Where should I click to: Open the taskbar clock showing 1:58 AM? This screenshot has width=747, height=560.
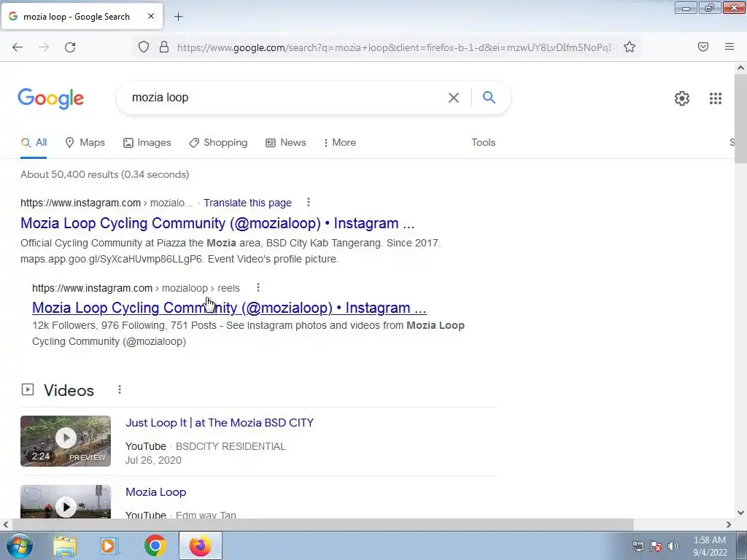click(710, 546)
